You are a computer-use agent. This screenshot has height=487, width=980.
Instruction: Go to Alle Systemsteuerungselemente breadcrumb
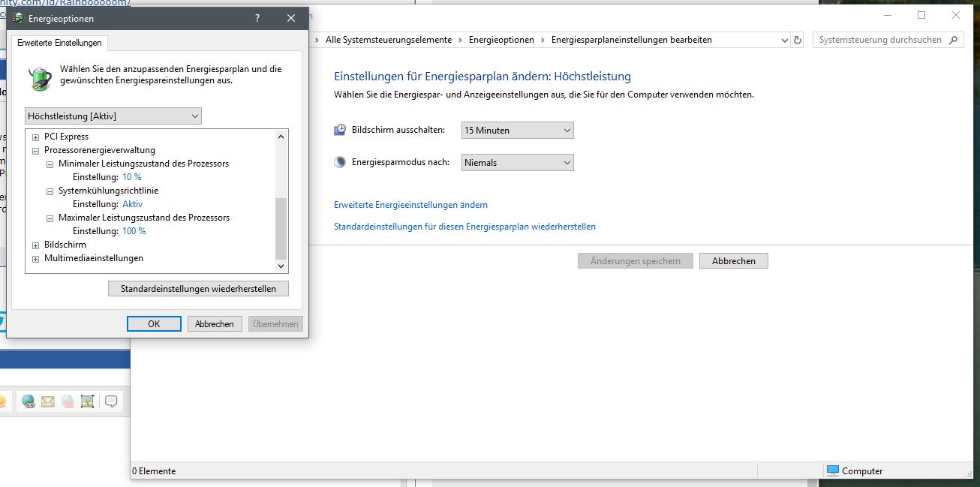pos(389,40)
